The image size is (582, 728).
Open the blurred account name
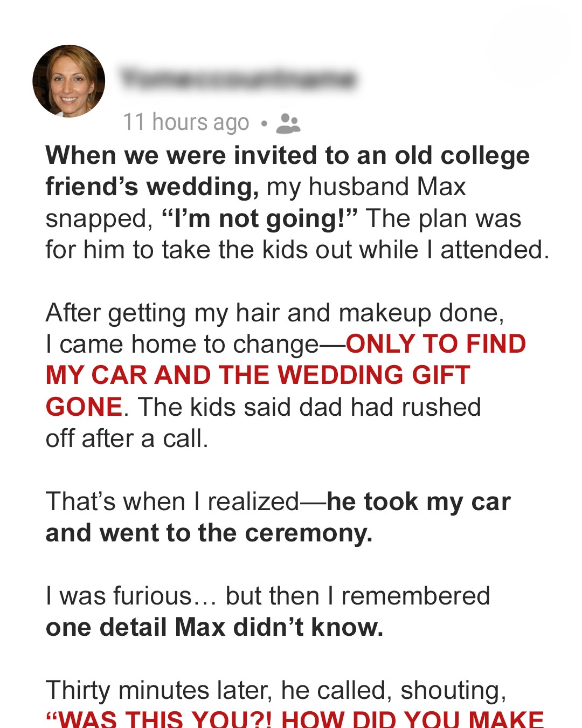[238, 79]
